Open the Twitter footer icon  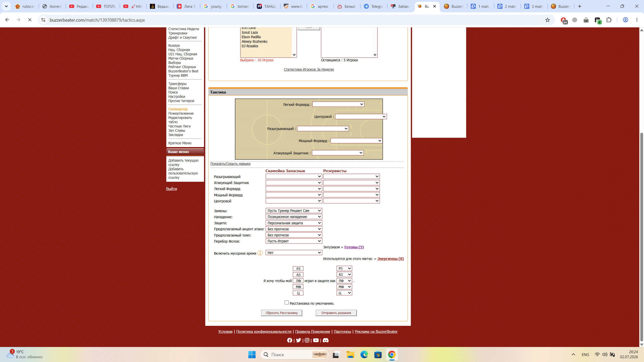tap(298, 340)
